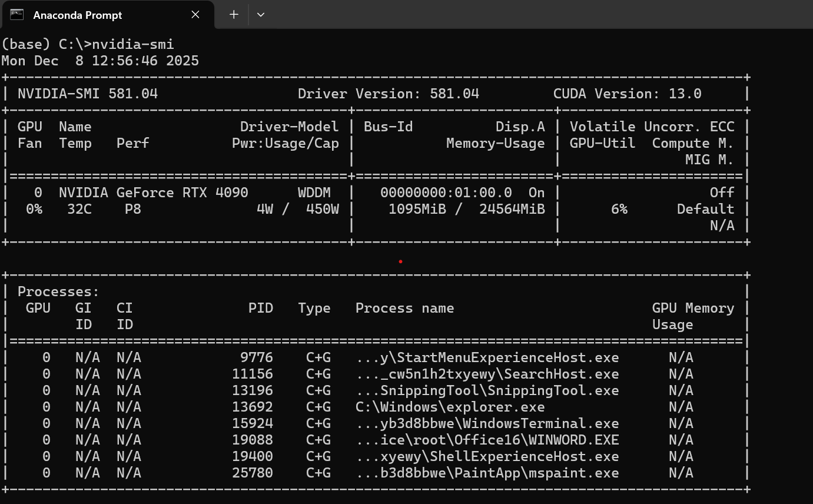Expand the new tab profile dropdown chevron
Screen dimensions: 813x504
[x=261, y=15]
